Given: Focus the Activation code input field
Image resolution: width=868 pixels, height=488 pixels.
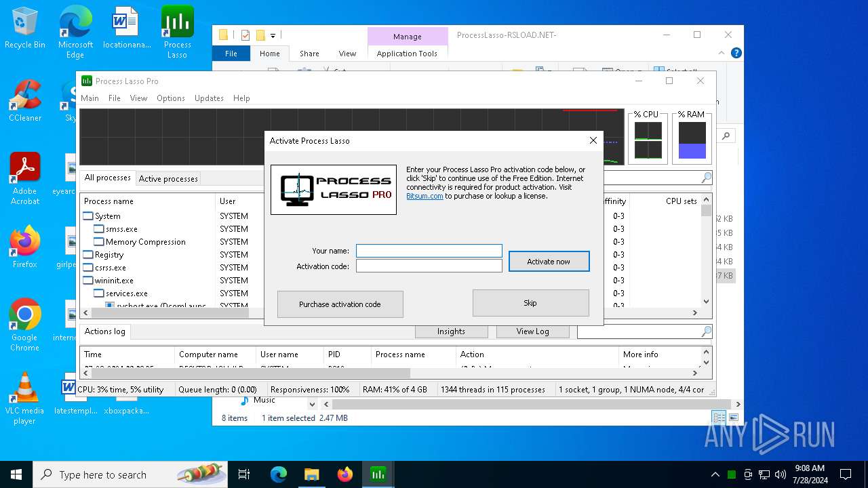Looking at the screenshot, I should pos(429,266).
